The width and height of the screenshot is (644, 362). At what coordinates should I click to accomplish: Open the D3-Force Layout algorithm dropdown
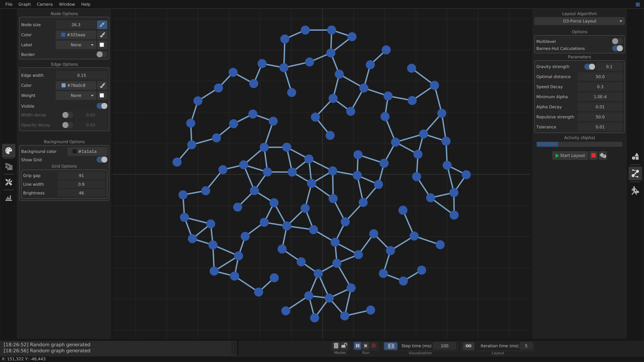[579, 21]
